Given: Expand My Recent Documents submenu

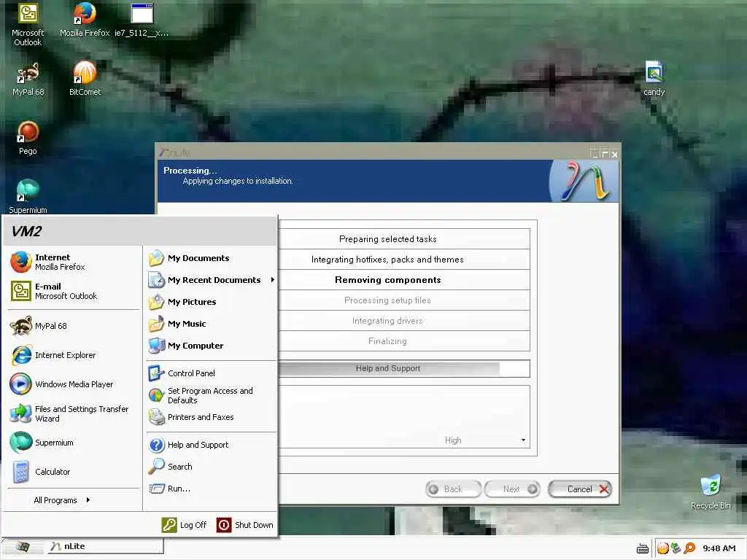Looking at the screenshot, I should coord(211,280).
